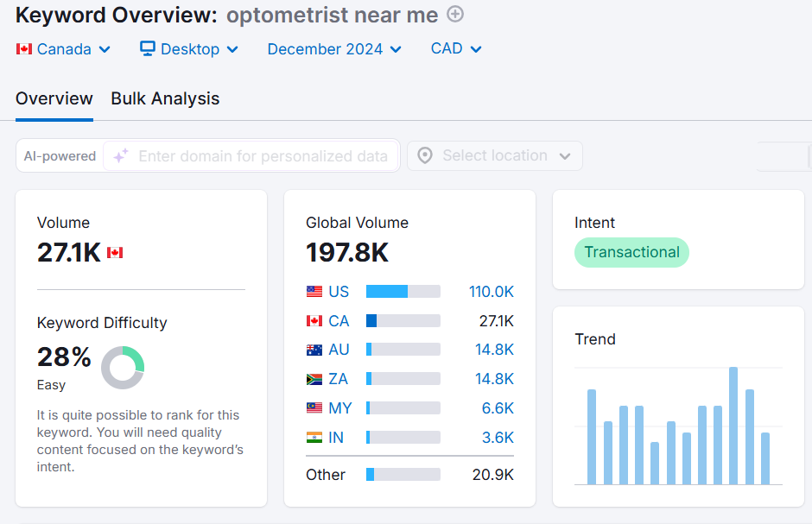Click the India flag in the IN row
812x524 pixels.
tap(314, 437)
